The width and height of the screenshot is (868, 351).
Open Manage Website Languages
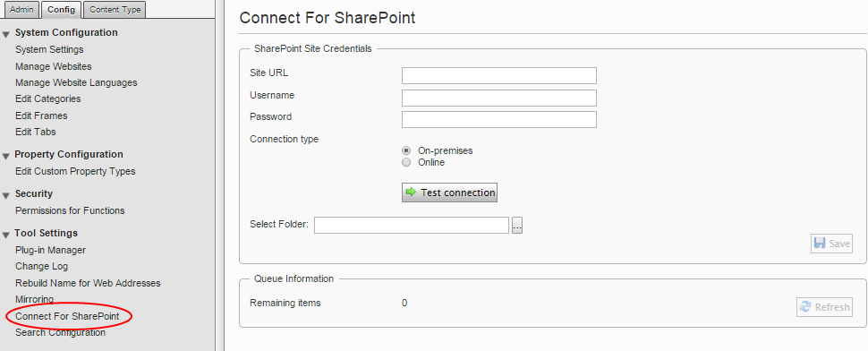pyautogui.click(x=76, y=82)
